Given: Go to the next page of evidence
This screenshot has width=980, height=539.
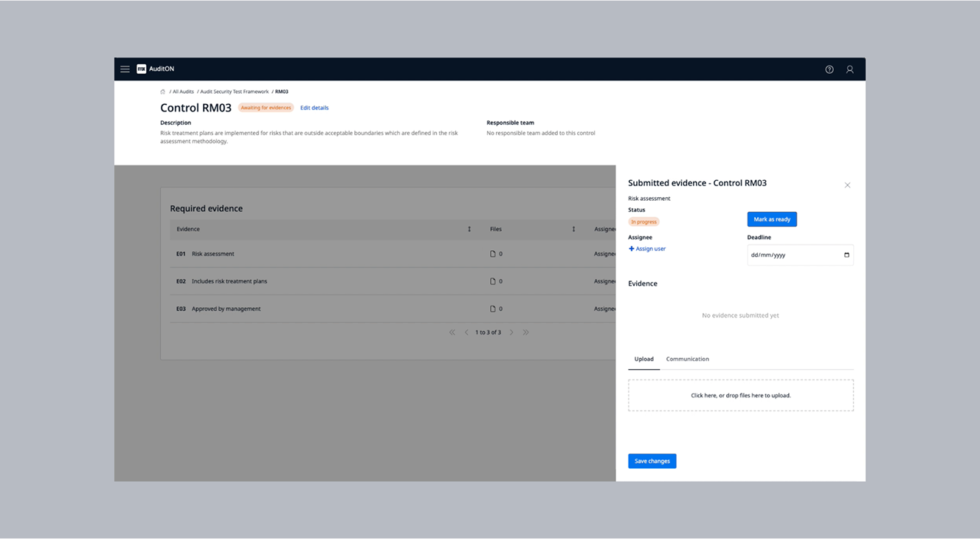Looking at the screenshot, I should click(511, 332).
